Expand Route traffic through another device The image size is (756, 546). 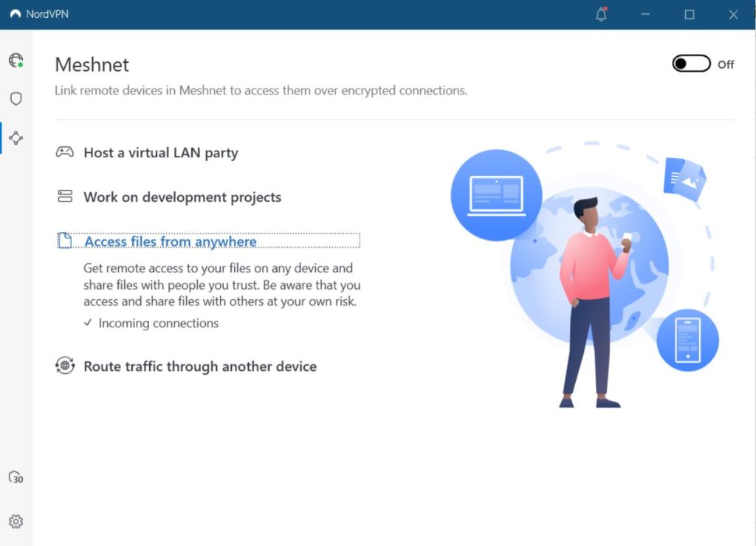pos(200,366)
